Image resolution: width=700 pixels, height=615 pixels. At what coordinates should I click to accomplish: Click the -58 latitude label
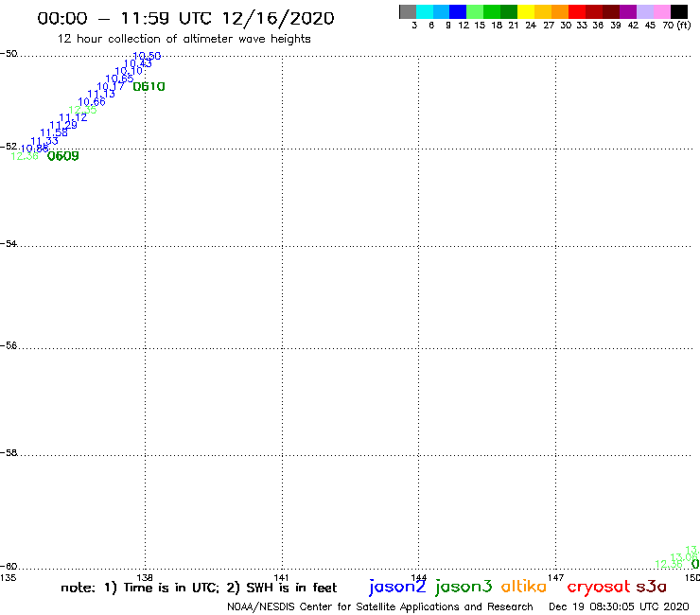[9, 453]
